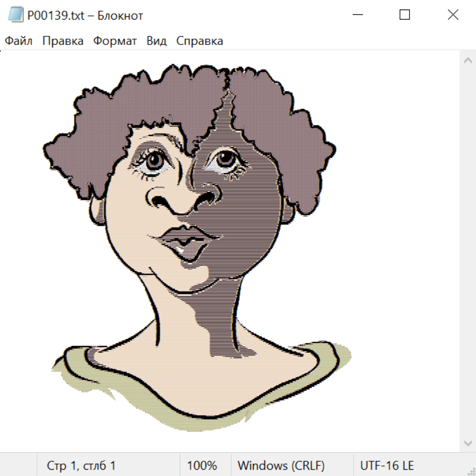Close the Блокнот window
Image resolution: width=476 pixels, height=476 pixels.
(x=453, y=15)
